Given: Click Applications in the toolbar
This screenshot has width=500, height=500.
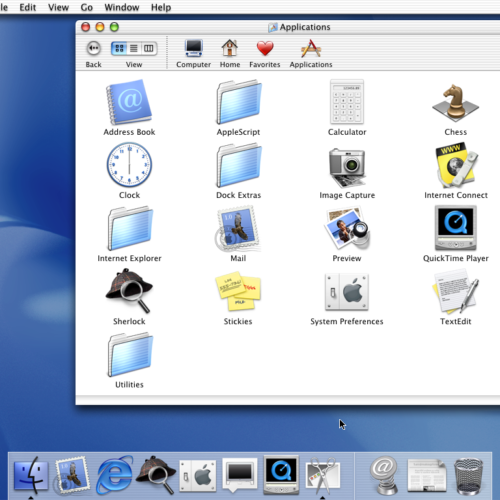Looking at the screenshot, I should pyautogui.click(x=311, y=53).
